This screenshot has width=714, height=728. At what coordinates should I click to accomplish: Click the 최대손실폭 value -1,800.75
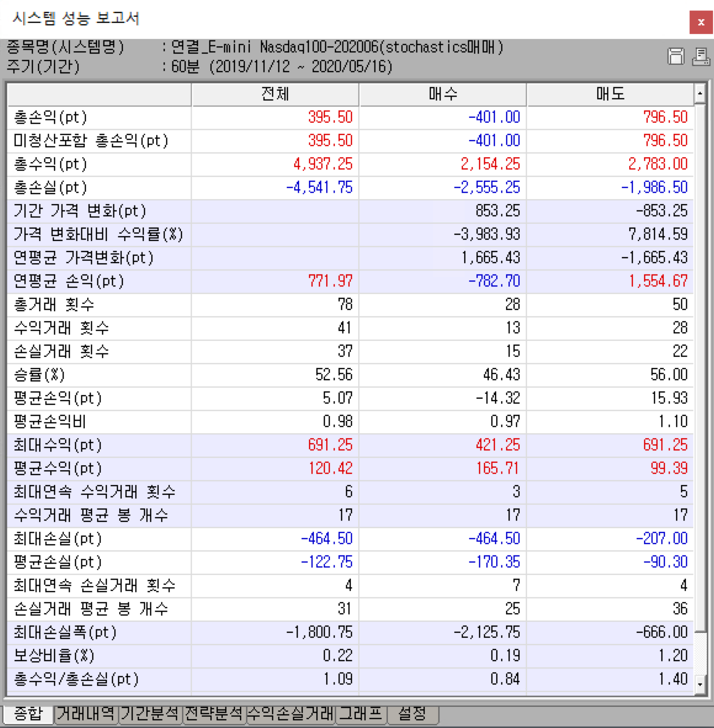(319, 632)
